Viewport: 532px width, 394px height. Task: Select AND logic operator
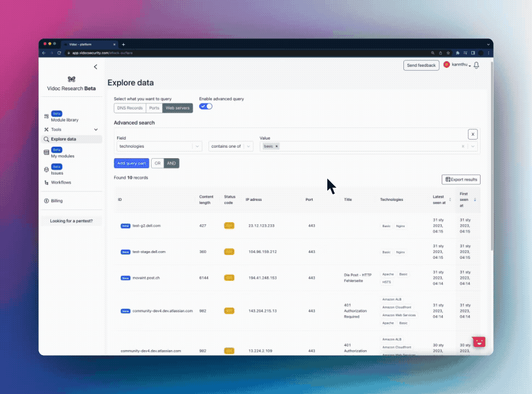coord(171,163)
